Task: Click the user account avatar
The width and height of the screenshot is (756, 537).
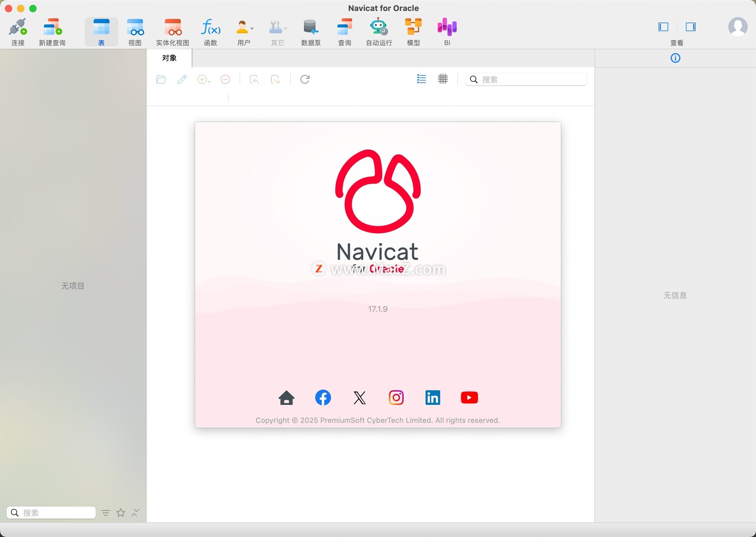Action: coord(737,27)
